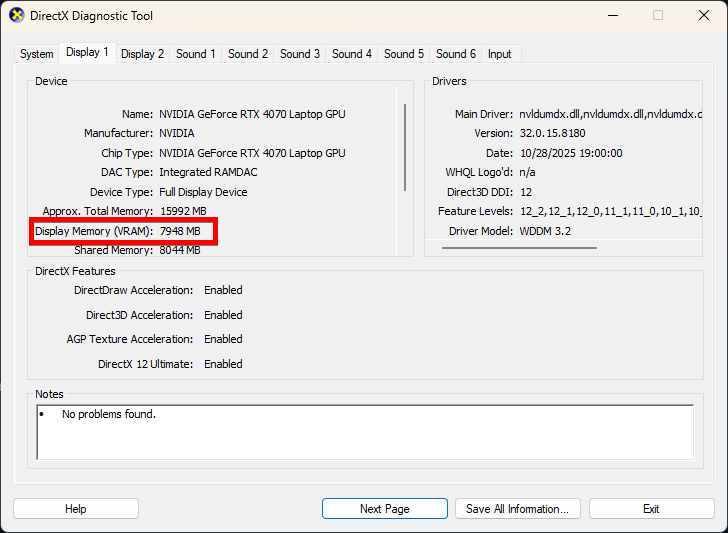Viewport: 728px width, 533px height.
Task: Minimize the DirectX Diagnostic Tool window
Action: 613,15
